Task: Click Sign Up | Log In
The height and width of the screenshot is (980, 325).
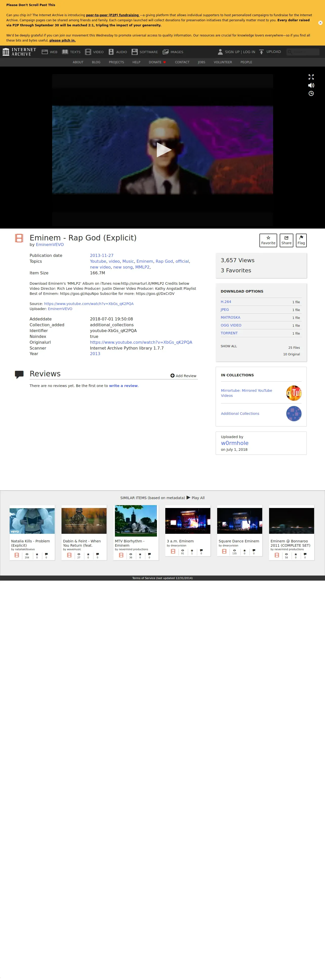Action: [x=240, y=52]
